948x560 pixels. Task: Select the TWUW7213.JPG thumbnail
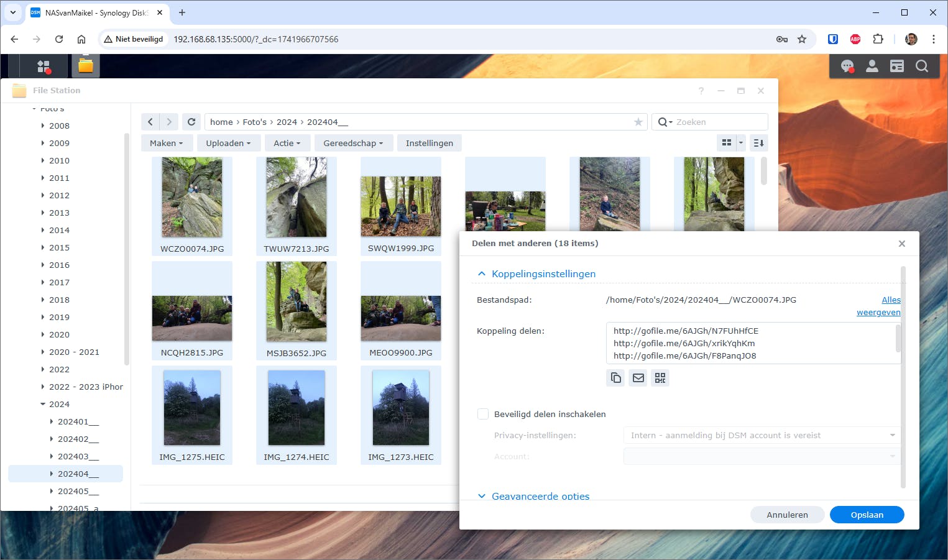click(297, 198)
